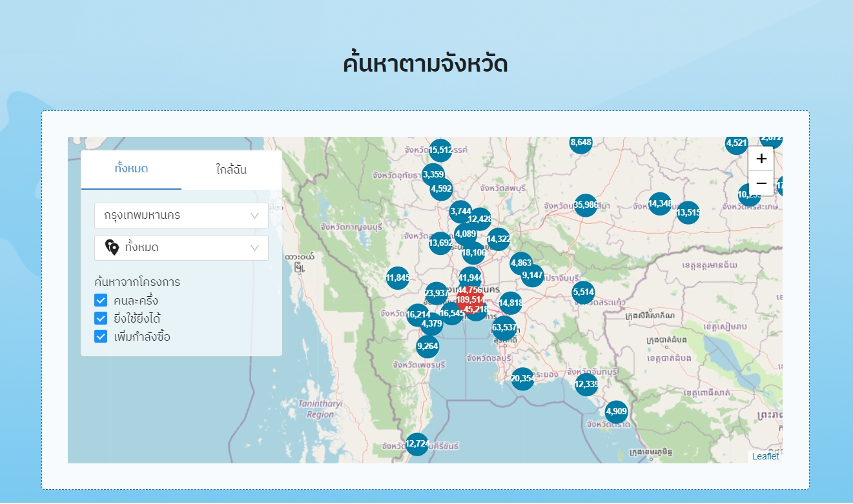Select the 12,724 cluster at the bottom of map

(x=416, y=444)
